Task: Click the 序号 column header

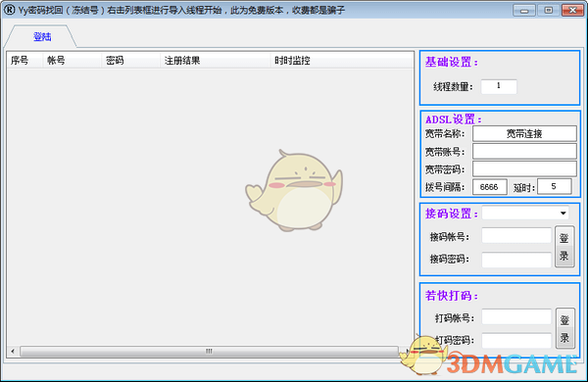Action: [x=24, y=61]
